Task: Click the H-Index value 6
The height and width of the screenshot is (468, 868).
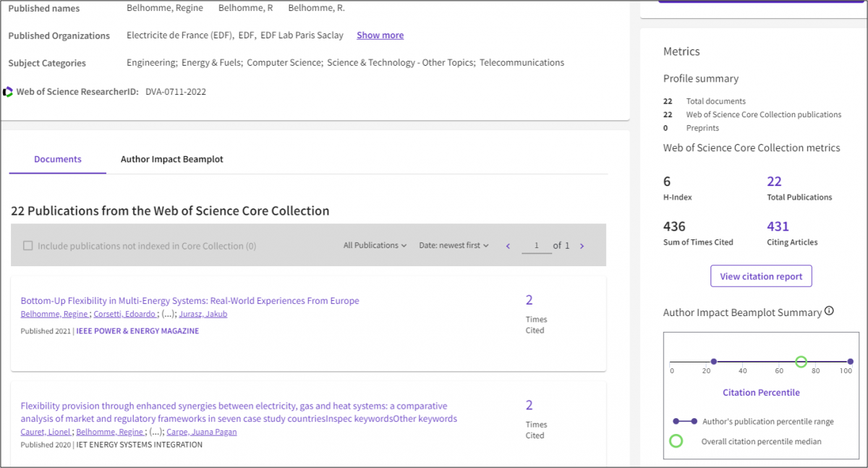Action: pyautogui.click(x=667, y=182)
